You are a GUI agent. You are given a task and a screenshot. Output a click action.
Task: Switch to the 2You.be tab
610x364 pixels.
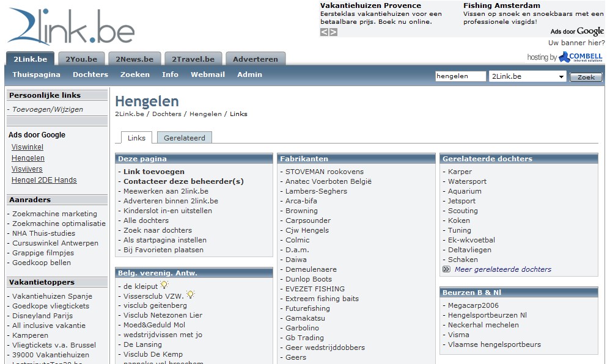81,59
